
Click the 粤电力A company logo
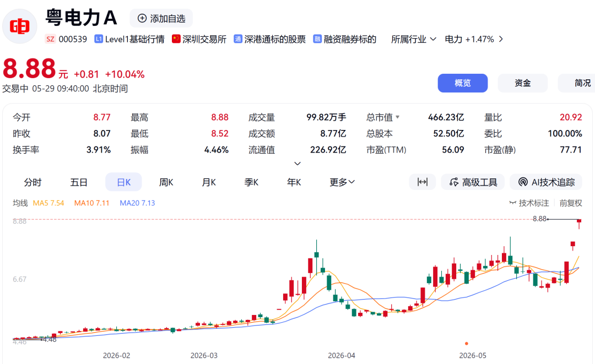coord(20,26)
